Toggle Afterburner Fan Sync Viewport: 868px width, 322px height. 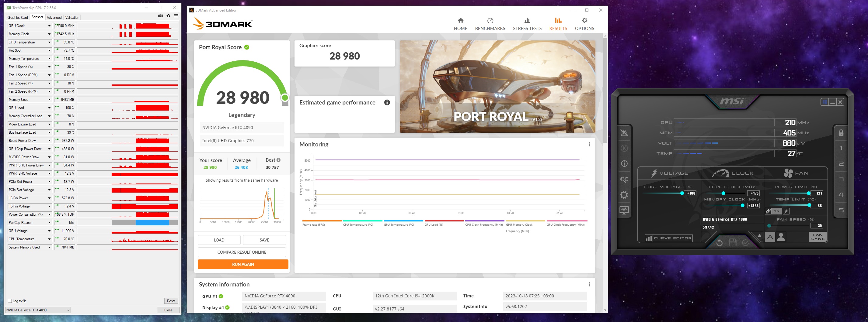(817, 237)
